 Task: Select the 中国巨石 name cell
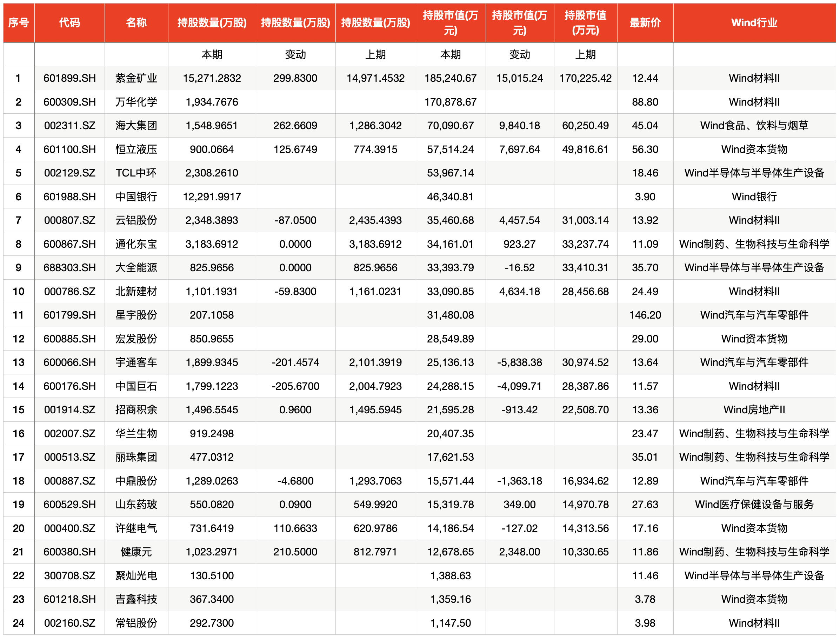coord(136,386)
